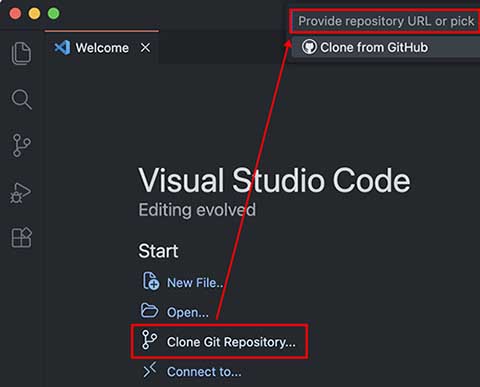The image size is (480, 387).
Task: Click the New File... link
Action: coord(195,283)
